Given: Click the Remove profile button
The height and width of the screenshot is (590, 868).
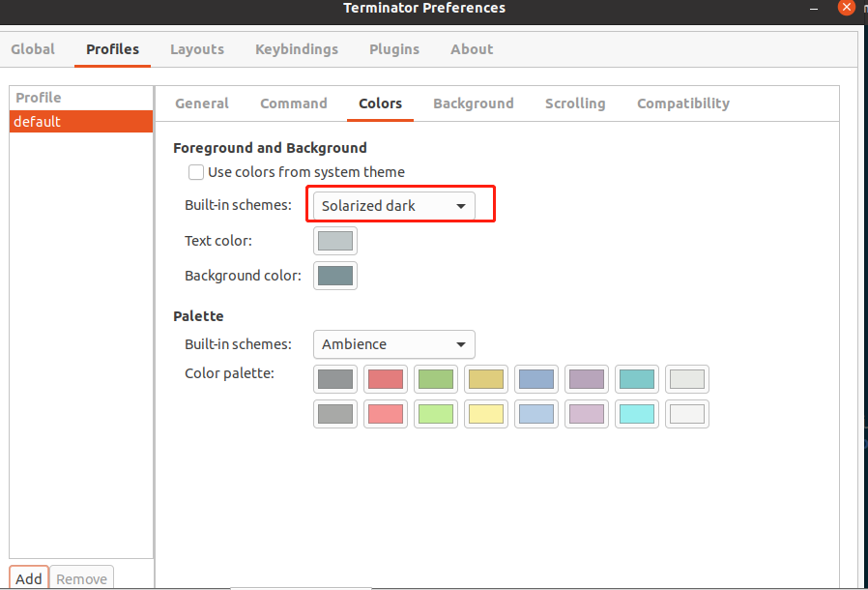Looking at the screenshot, I should [82, 578].
